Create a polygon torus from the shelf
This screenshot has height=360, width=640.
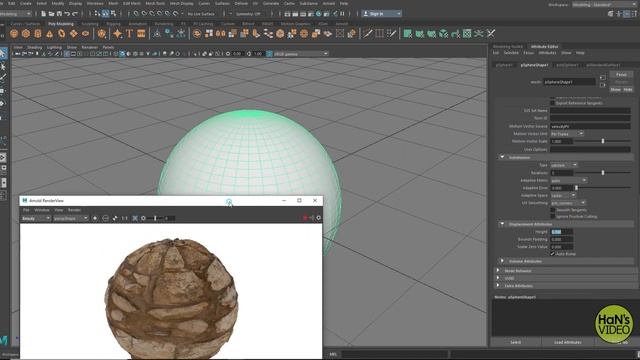tap(62, 33)
